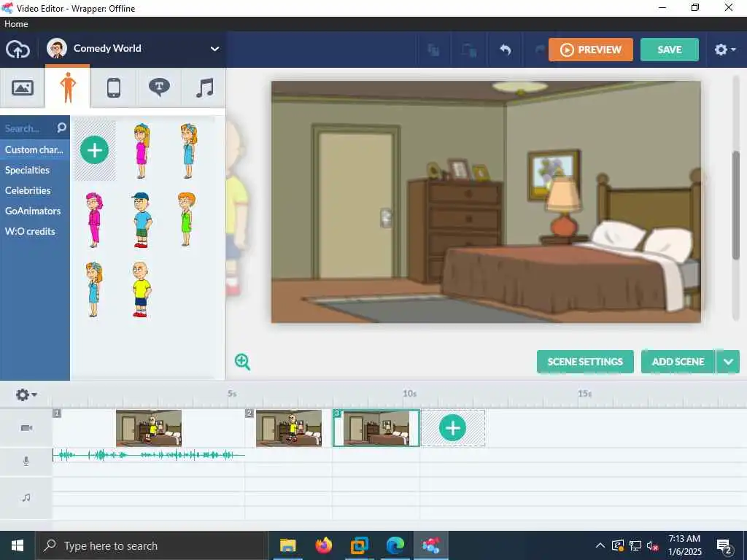This screenshot has height=560, width=747.
Task: Pick the blonde girl in pink dress
Action: 141,151
